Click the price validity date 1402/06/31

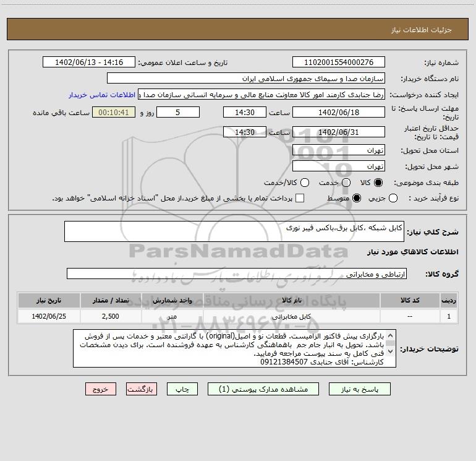pos(339,132)
